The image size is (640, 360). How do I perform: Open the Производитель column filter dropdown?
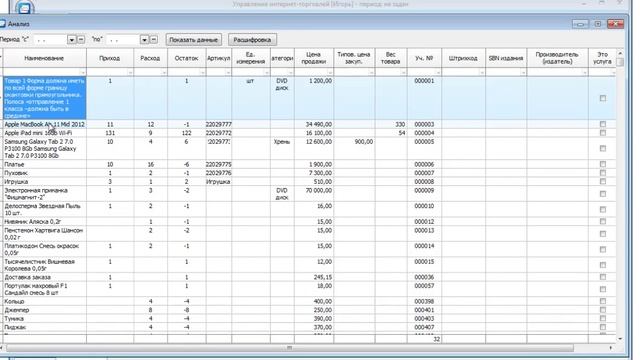(584, 73)
